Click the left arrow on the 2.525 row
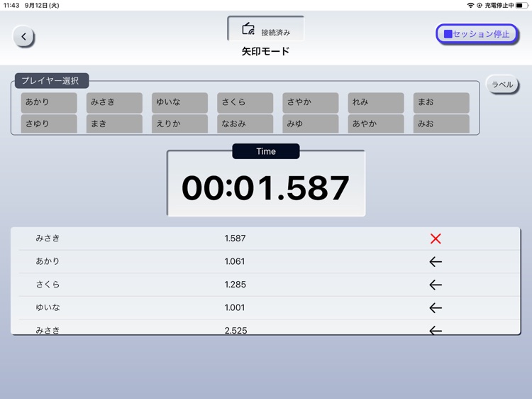Viewport: 532px width, 399px height. 436,330
